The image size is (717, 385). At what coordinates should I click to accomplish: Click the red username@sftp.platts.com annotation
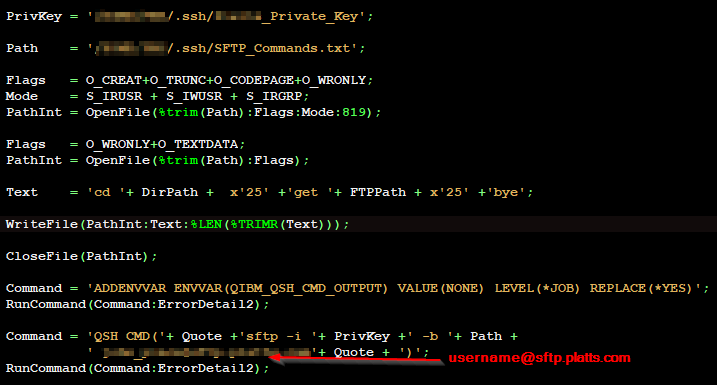tap(540, 358)
